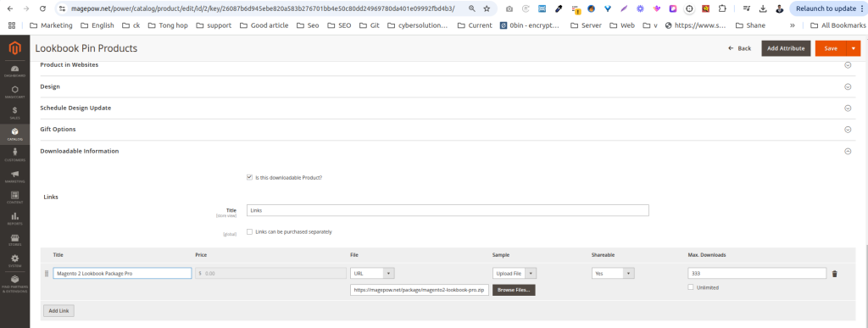
Task: Expand the Design section
Action: coord(847,86)
